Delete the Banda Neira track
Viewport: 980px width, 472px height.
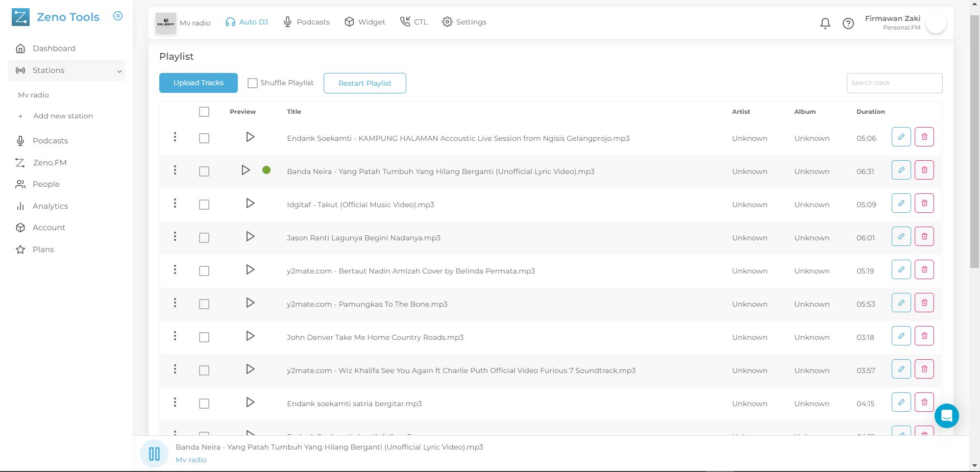tap(924, 170)
